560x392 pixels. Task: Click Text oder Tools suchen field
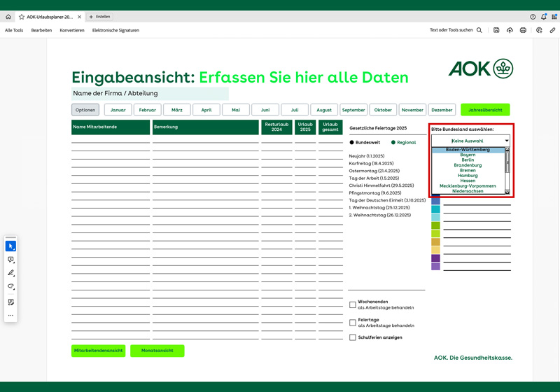pyautogui.click(x=451, y=30)
